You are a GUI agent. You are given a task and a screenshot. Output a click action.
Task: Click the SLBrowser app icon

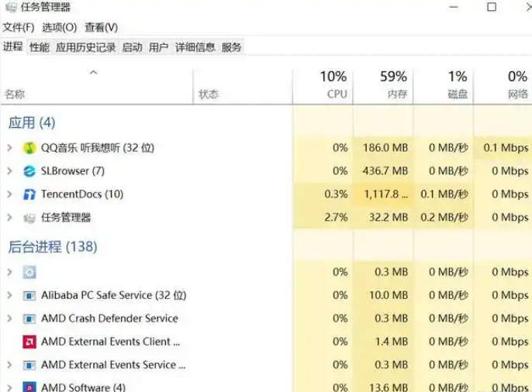point(29,171)
